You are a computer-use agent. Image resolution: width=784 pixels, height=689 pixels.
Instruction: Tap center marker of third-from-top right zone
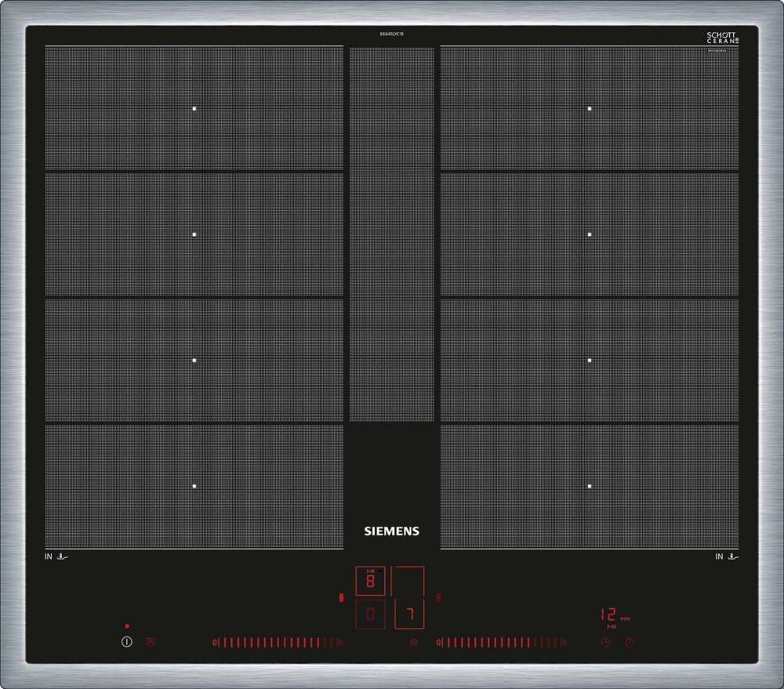pyautogui.click(x=590, y=360)
